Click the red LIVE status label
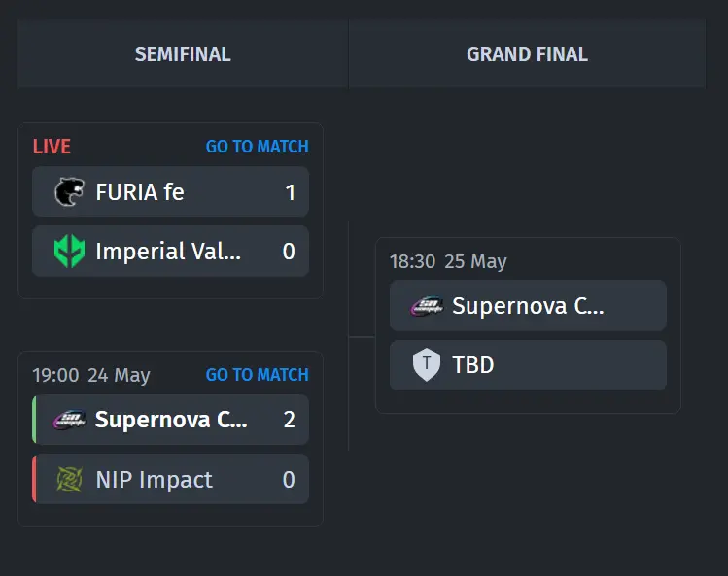The image size is (728, 576). (52, 147)
